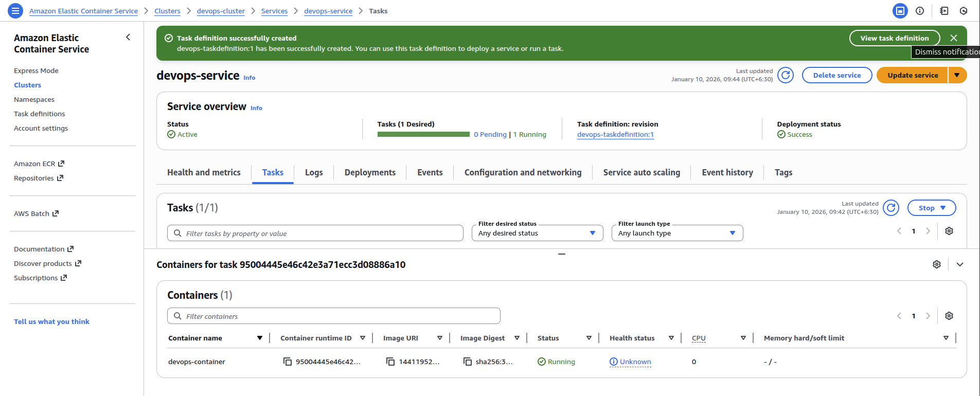
Task: Sort by Status column
Action: click(589, 338)
